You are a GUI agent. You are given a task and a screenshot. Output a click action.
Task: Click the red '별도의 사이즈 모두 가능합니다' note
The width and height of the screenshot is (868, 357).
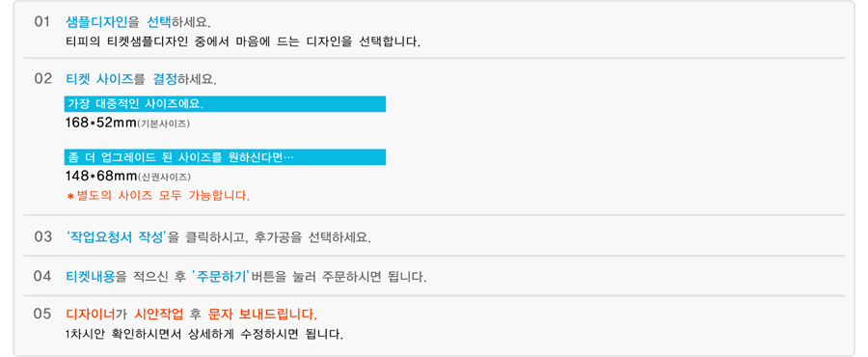163,195
